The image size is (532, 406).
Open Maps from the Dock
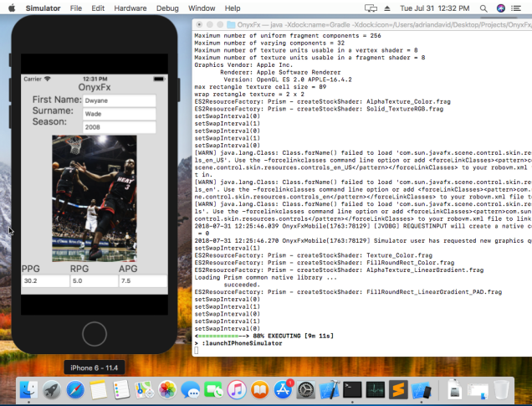point(144,390)
